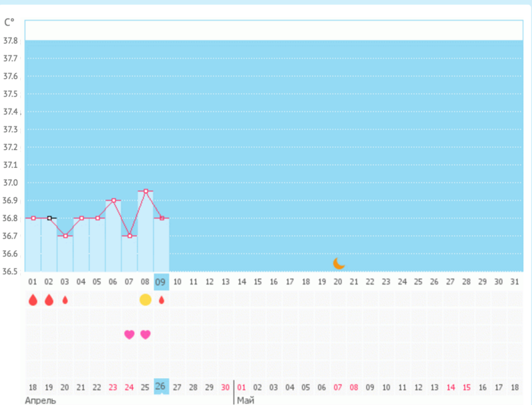Image resolution: width=532 pixels, height=405 pixels.
Task: Select the highlighted calendar date 26
Action: (161, 386)
